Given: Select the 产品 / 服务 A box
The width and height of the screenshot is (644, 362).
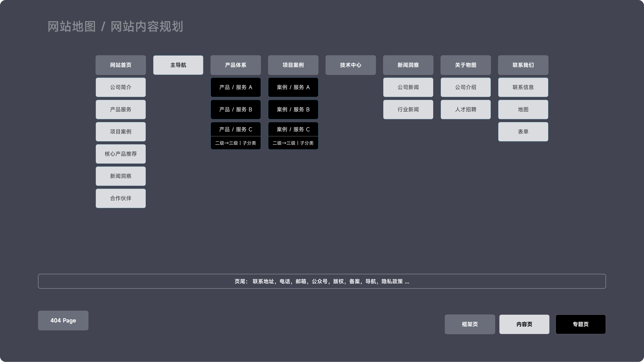Looking at the screenshot, I should [236, 87].
